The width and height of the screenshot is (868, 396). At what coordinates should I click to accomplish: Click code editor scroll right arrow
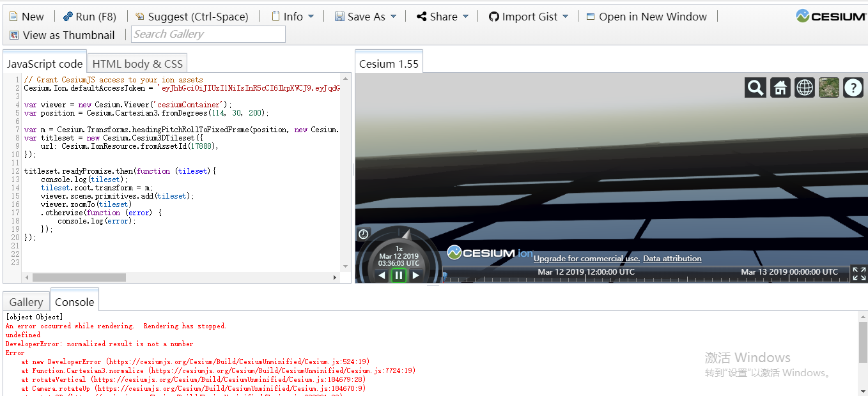coord(334,278)
